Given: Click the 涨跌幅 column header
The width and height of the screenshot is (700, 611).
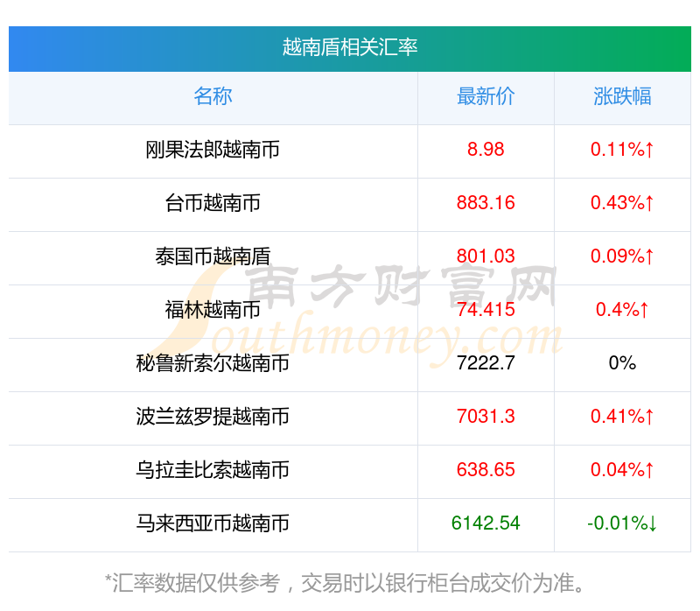Looking at the screenshot, I should pos(622,96).
